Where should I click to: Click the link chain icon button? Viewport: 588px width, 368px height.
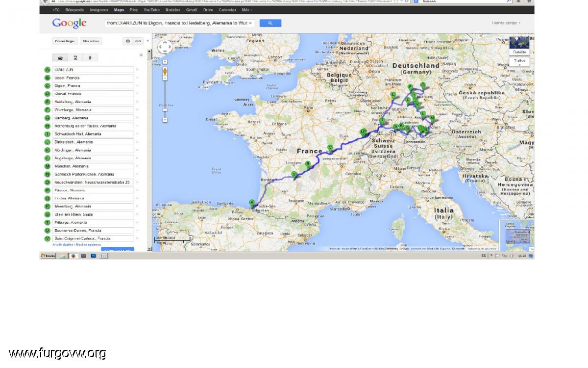[x=138, y=41]
